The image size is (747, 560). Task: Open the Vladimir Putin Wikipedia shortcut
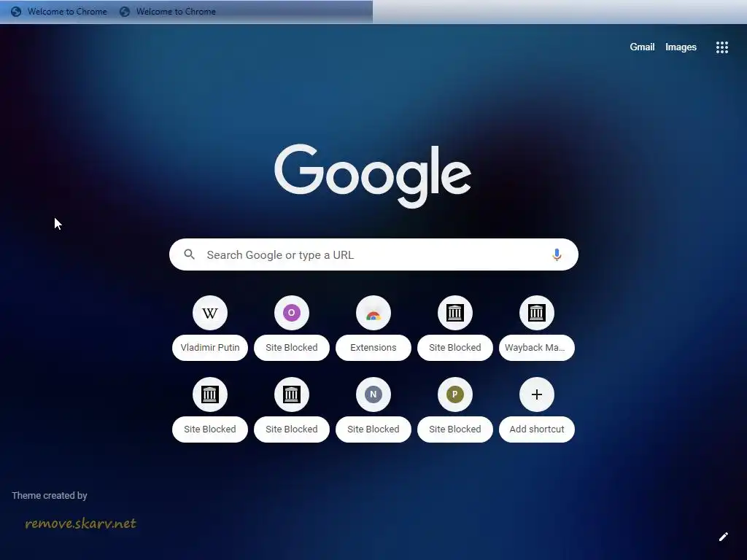pos(210,327)
